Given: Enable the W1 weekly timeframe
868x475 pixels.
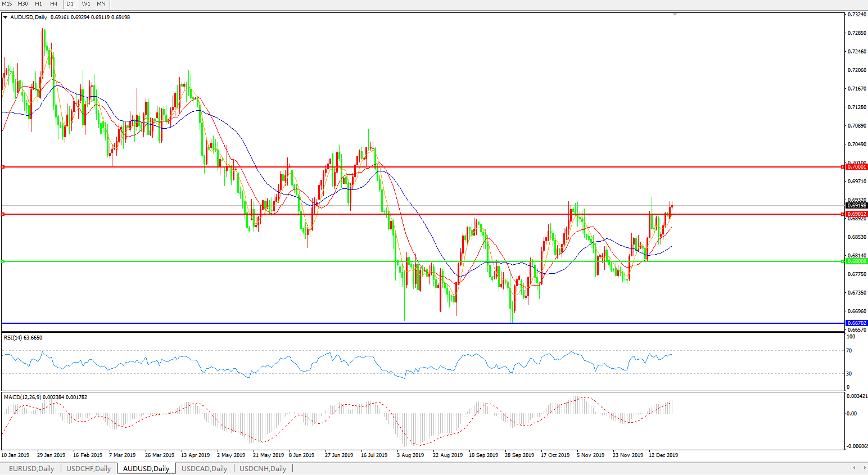Looking at the screenshot, I should (86, 4).
